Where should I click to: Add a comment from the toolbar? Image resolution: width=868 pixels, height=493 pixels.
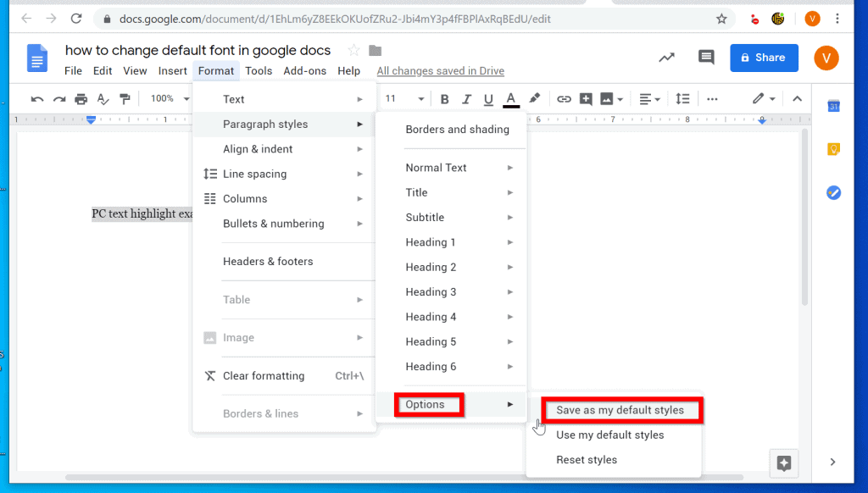point(586,99)
